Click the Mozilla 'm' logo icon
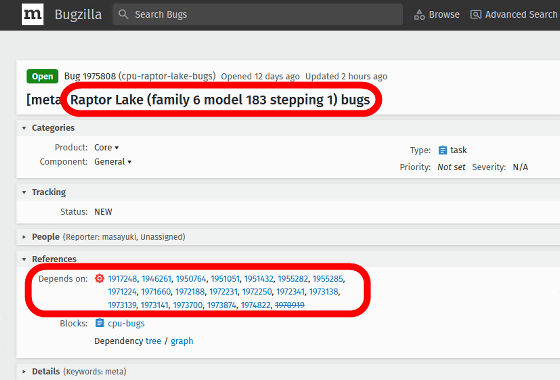560x380 pixels. point(32,14)
